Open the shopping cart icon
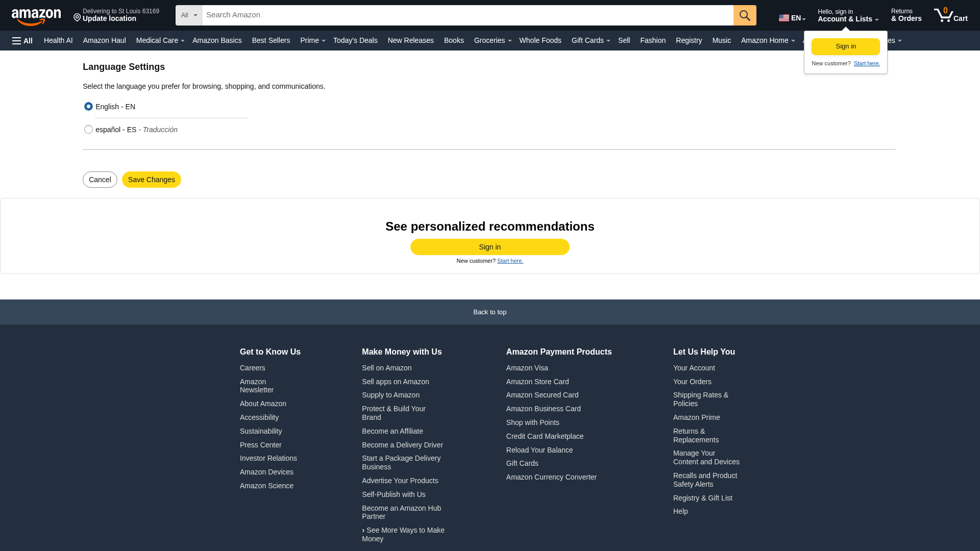 (950, 15)
